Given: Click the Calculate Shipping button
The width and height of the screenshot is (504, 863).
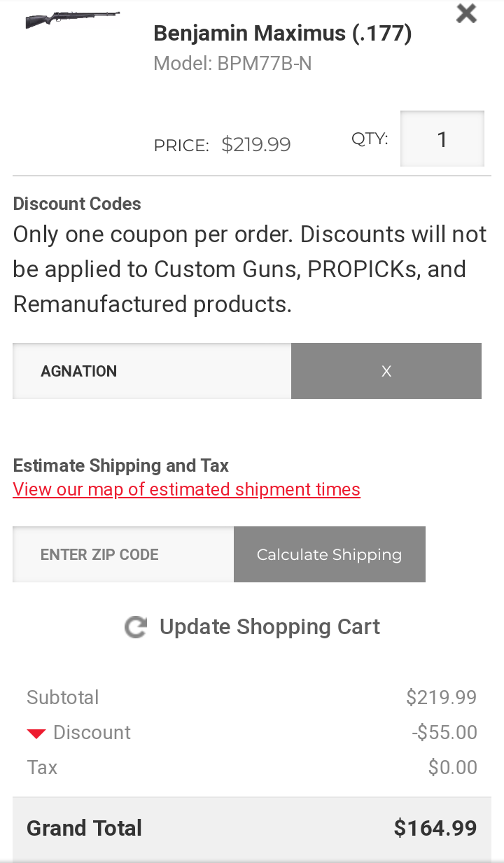Looking at the screenshot, I should click(330, 554).
